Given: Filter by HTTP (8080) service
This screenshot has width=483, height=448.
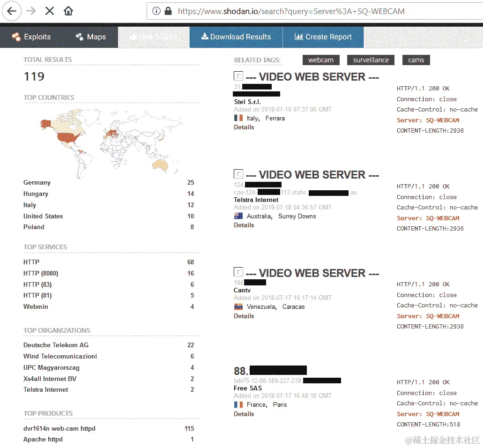Looking at the screenshot, I should [41, 273].
